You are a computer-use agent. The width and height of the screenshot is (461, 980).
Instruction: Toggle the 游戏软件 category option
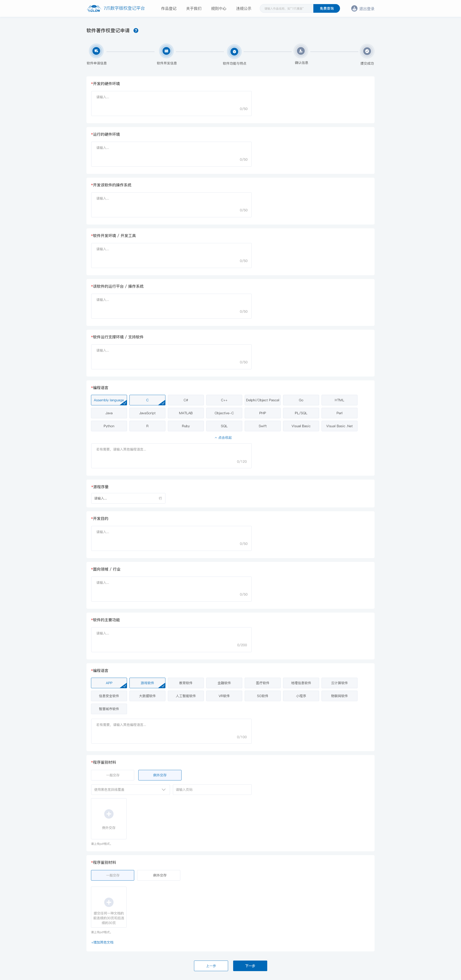coord(147,682)
